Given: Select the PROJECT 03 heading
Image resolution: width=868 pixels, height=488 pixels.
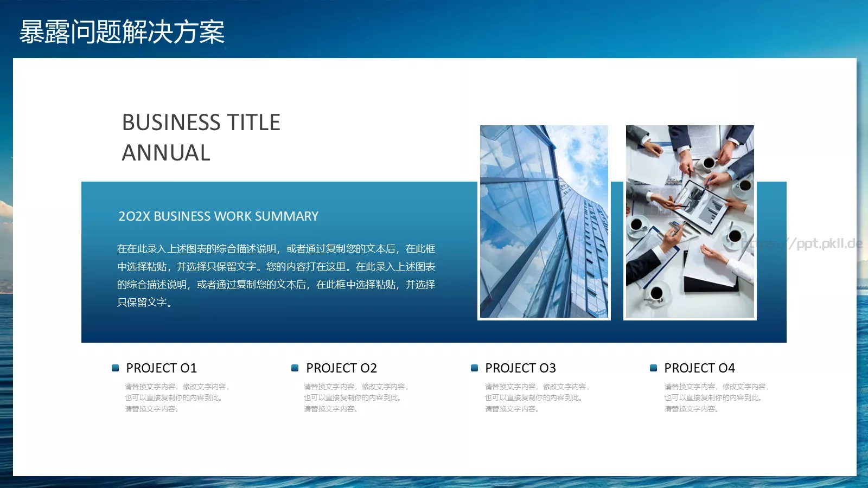Looking at the screenshot, I should pos(520,368).
